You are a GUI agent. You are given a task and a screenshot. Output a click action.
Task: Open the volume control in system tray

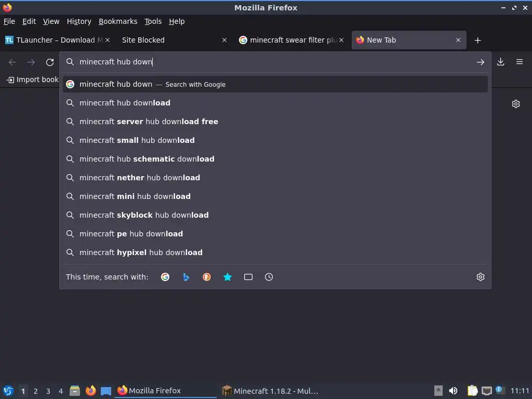453,391
